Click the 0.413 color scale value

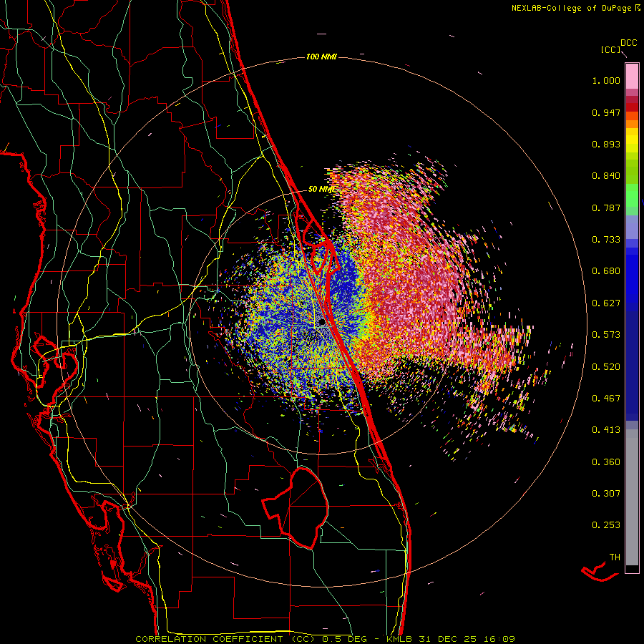click(606, 430)
